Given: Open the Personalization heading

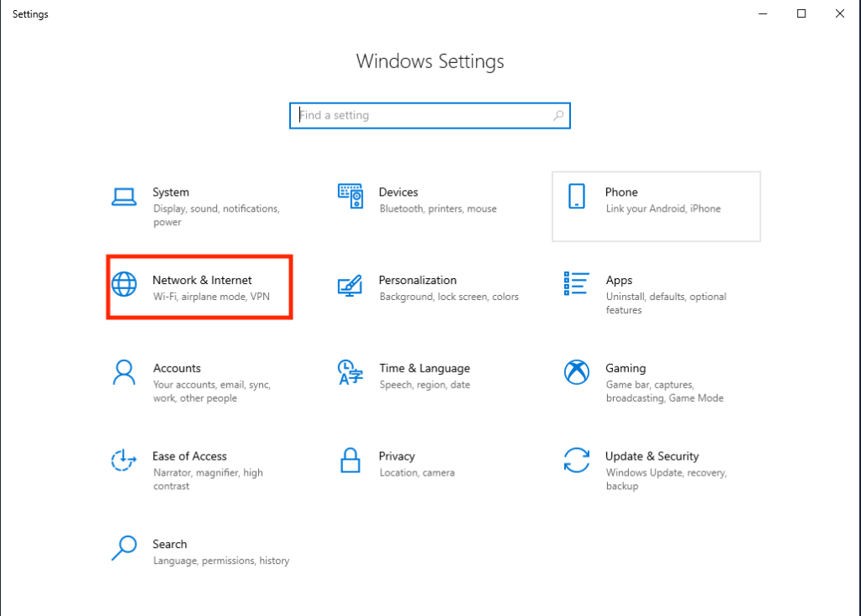Looking at the screenshot, I should tap(417, 280).
